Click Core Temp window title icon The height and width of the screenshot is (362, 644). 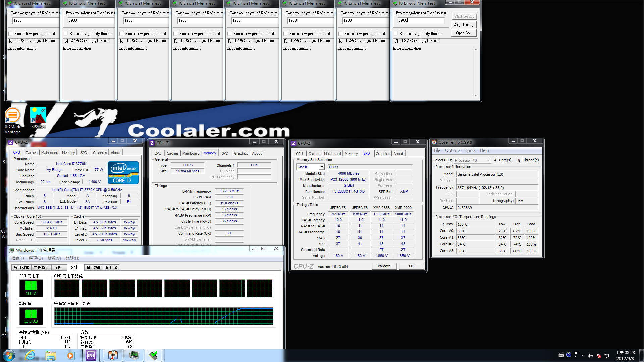pos(434,142)
